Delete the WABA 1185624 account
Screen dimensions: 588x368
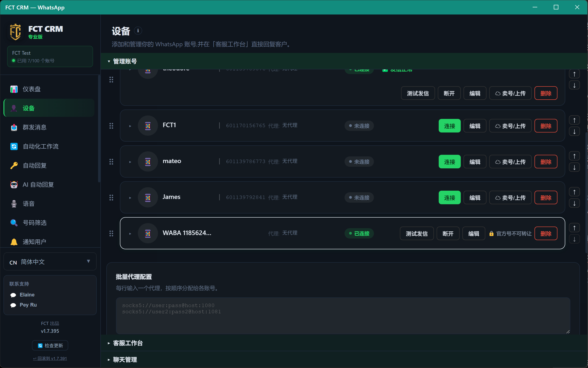point(546,233)
